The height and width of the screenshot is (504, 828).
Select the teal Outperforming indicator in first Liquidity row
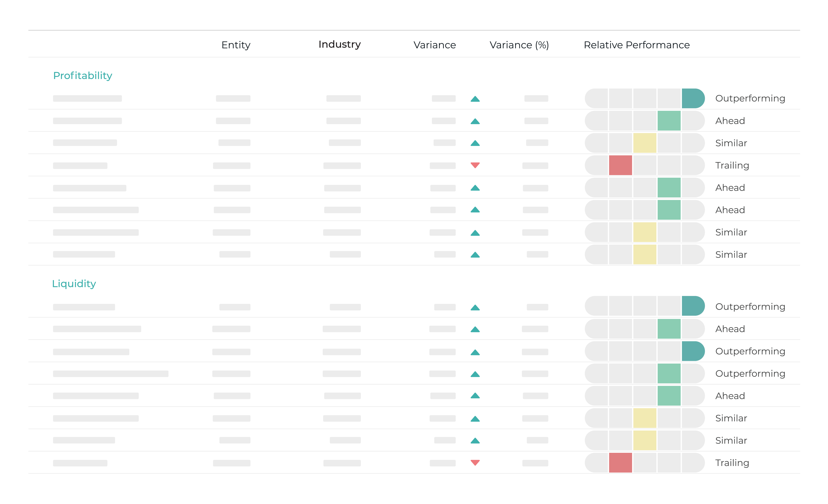coord(693,306)
